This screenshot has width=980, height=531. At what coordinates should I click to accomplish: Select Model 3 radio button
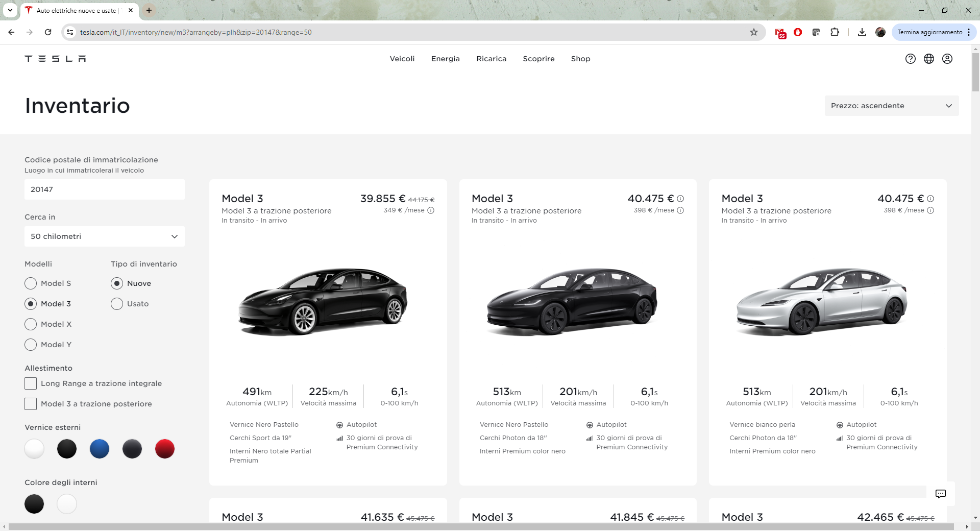31,304
